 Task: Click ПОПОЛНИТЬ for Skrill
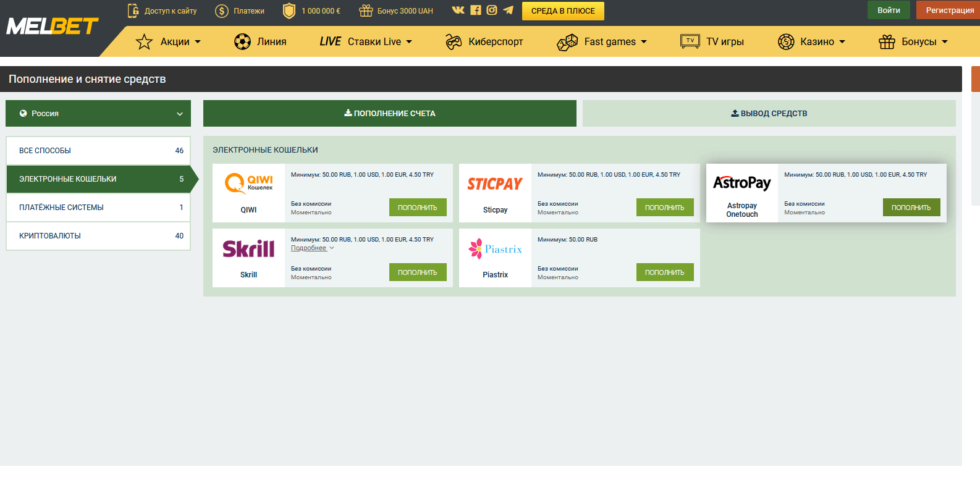point(418,272)
